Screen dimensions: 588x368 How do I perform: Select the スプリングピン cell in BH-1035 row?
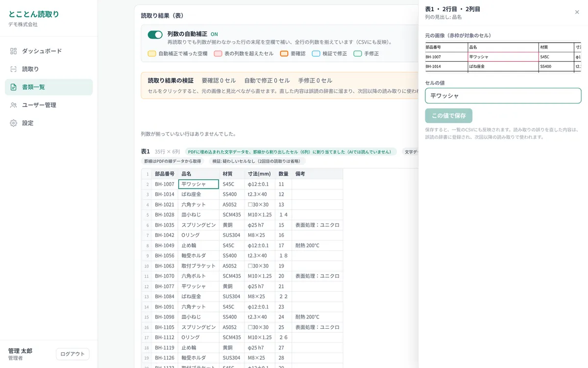click(199, 225)
